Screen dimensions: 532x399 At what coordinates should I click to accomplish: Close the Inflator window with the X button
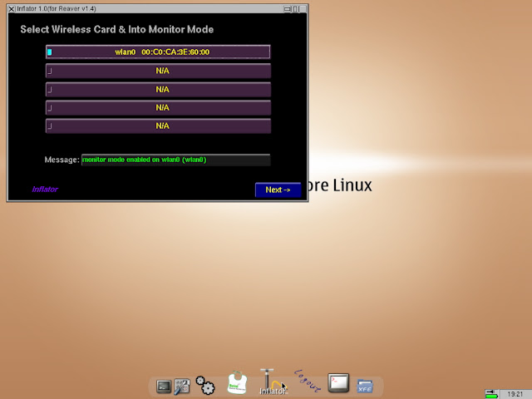tap(12, 9)
